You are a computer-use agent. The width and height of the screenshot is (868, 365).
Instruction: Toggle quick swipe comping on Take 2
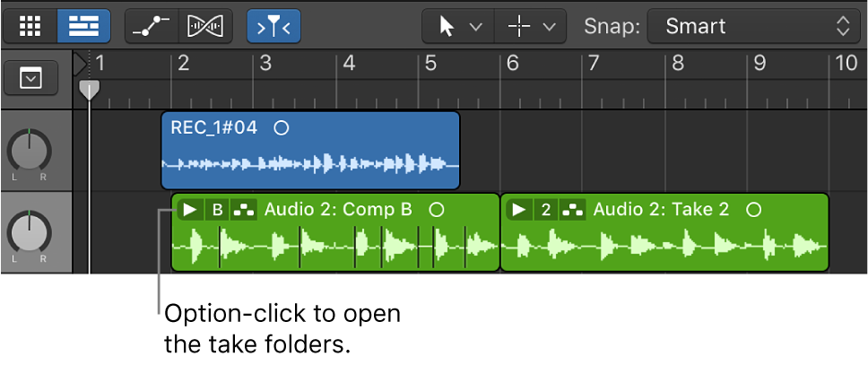573,210
